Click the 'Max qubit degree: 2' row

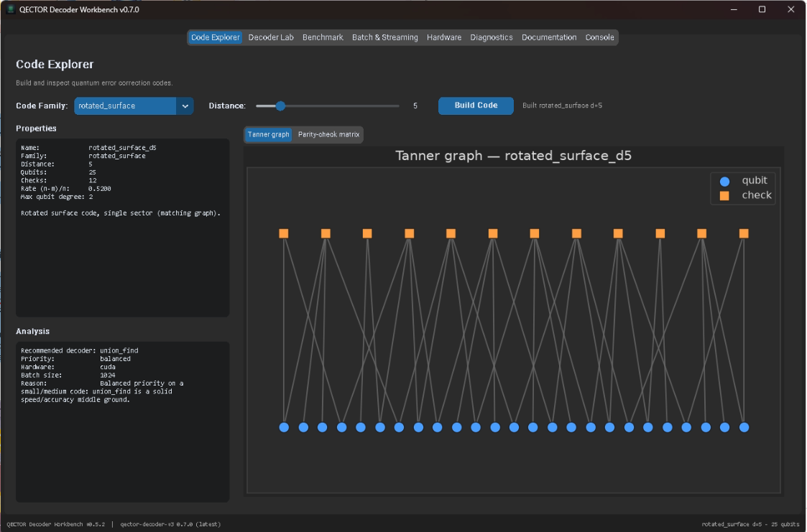tap(57, 197)
